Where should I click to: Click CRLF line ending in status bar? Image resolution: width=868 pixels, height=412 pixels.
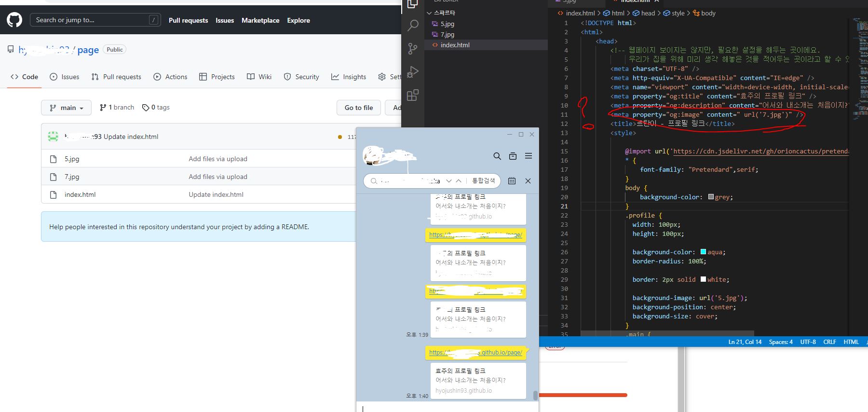[829, 342]
